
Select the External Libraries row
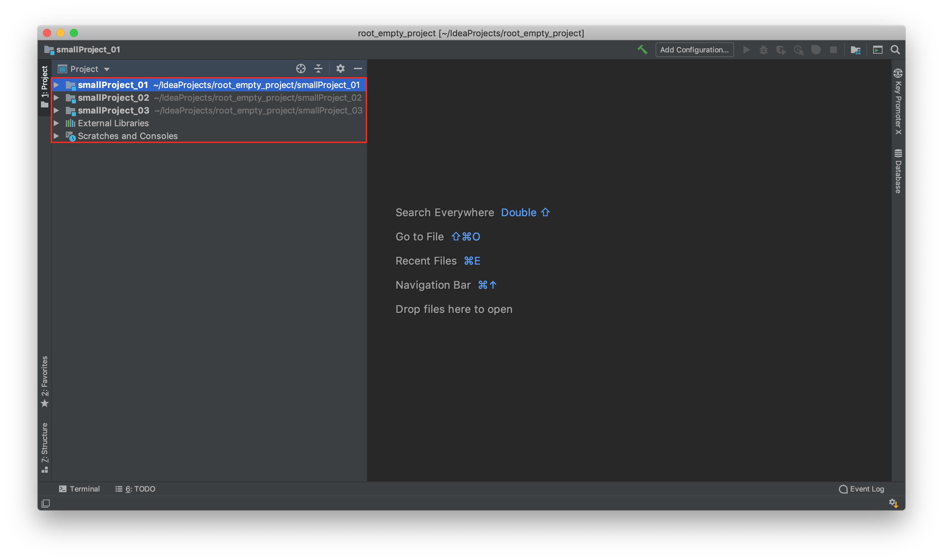click(x=209, y=123)
